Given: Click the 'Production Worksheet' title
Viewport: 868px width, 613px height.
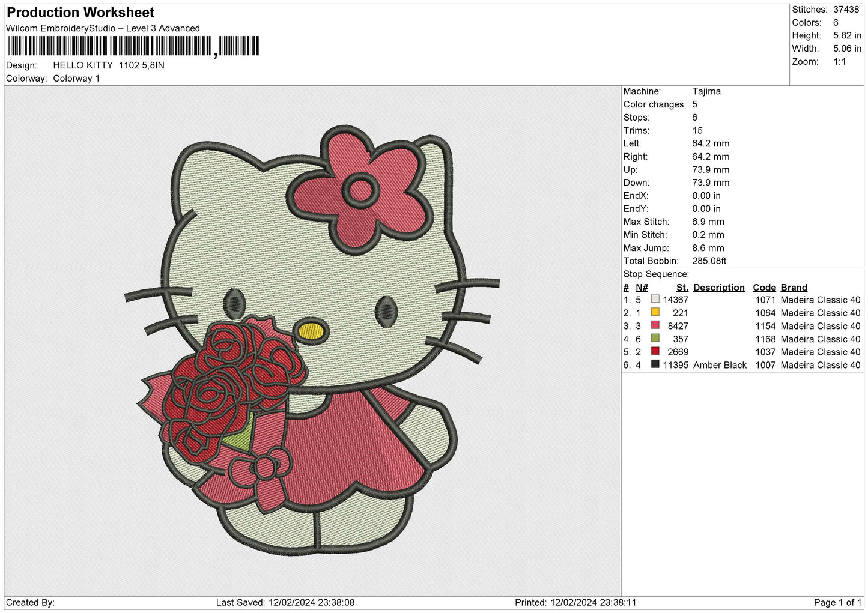Looking at the screenshot, I should (x=80, y=13).
